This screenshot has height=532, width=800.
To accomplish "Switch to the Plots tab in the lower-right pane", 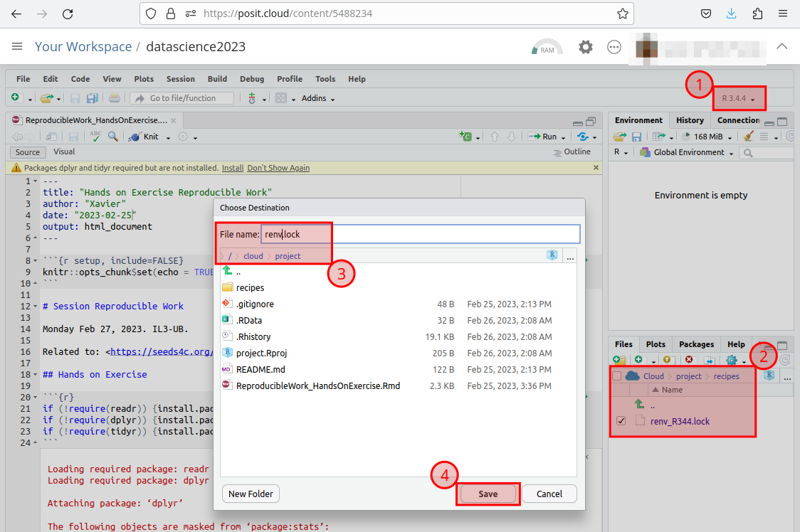I will tap(656, 344).
